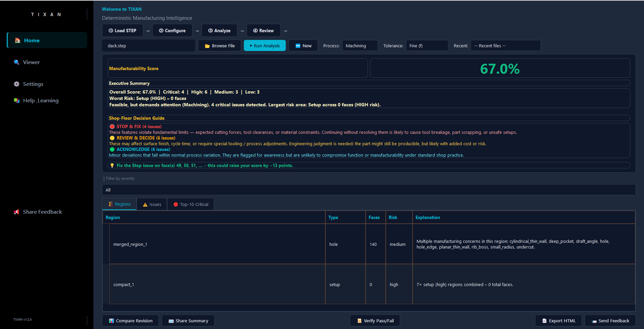The width and height of the screenshot is (644, 329).
Task: Switch to Top-10 Critical tab
Action: tap(191, 204)
